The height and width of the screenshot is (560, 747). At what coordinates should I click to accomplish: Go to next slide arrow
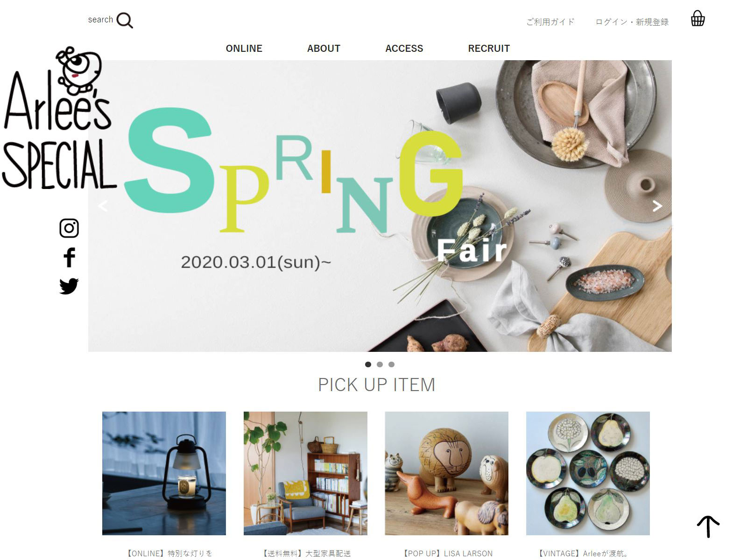tap(657, 206)
